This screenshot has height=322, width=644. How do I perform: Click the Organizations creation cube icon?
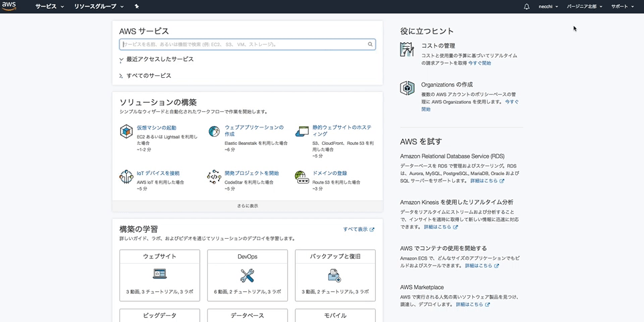pyautogui.click(x=407, y=88)
